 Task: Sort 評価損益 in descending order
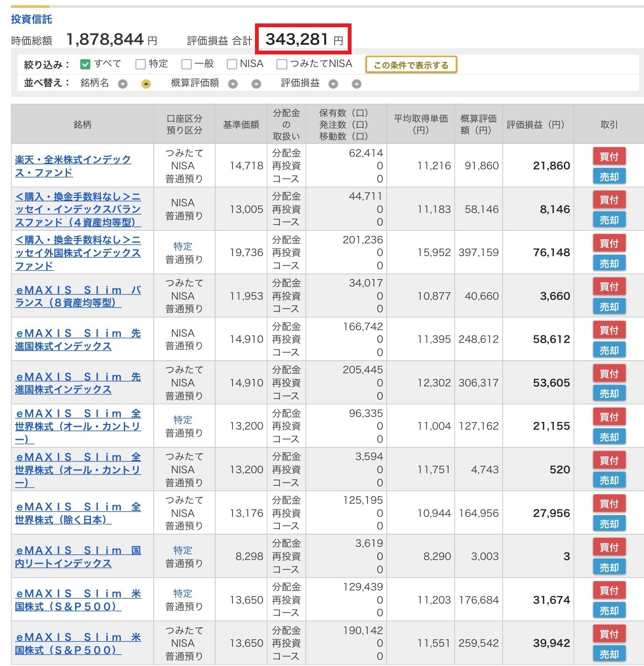click(333, 84)
